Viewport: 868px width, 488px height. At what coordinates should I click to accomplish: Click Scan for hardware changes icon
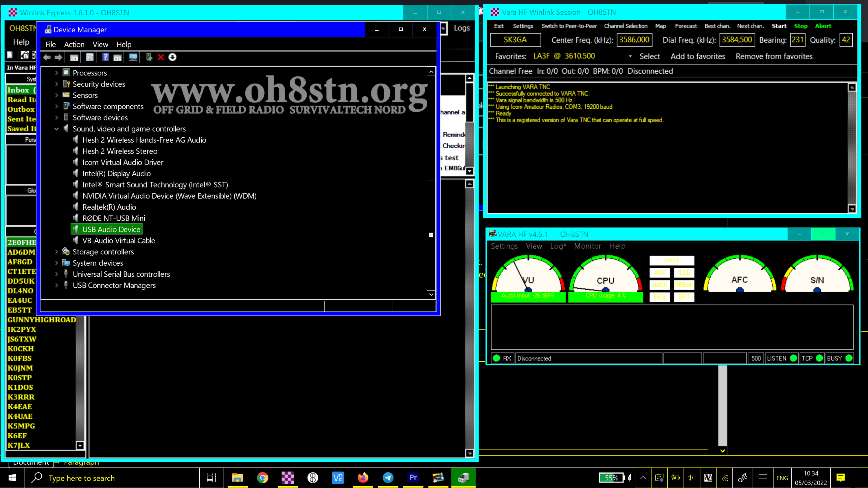[133, 57]
